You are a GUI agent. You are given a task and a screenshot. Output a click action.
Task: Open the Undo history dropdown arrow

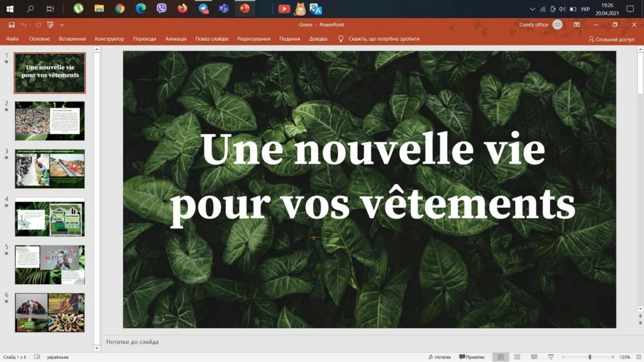tap(30, 25)
